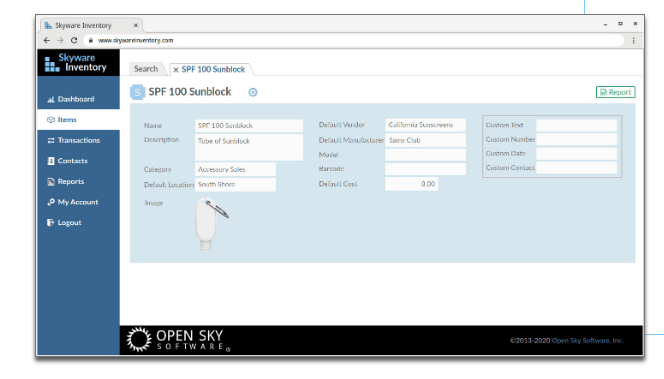Open Transactions in the sidebar
The height and width of the screenshot is (379, 664).
click(x=78, y=140)
